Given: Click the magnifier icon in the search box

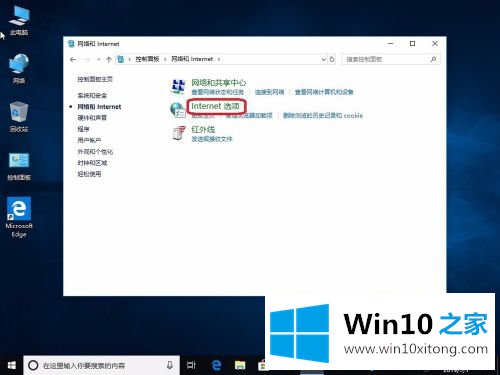Looking at the screenshot, I should (433, 59).
